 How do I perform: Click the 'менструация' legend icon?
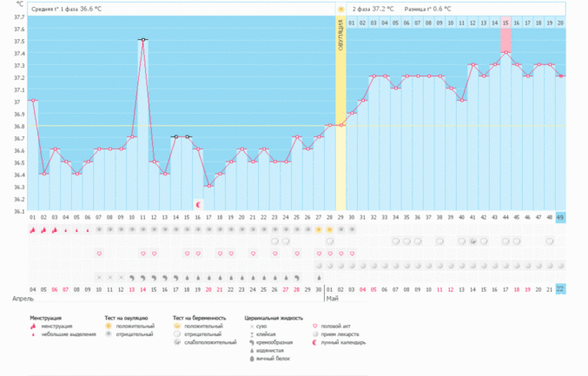(33, 326)
